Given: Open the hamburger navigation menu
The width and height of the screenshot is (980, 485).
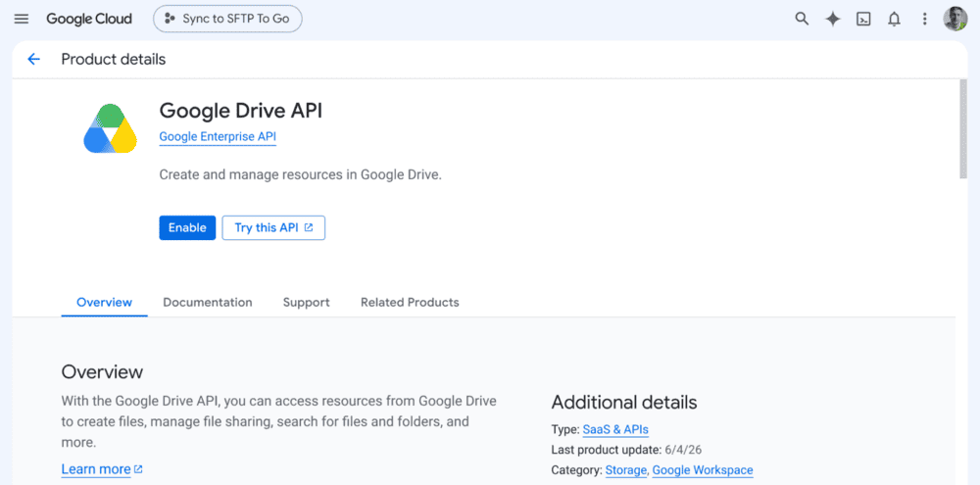Looking at the screenshot, I should (x=22, y=19).
